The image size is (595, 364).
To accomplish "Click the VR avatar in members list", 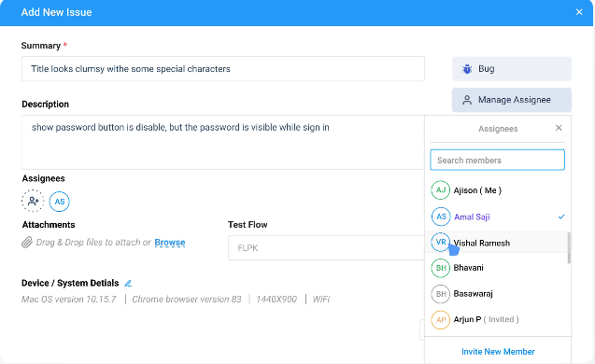I will point(441,242).
